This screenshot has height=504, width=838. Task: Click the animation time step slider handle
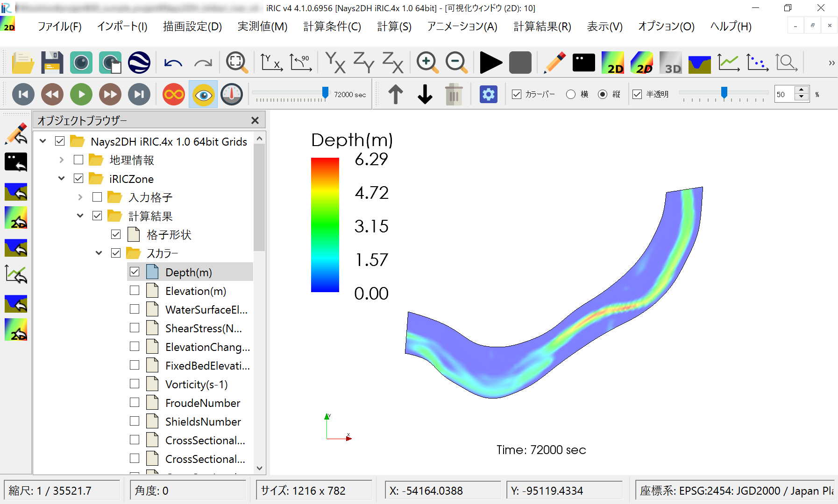coord(325,92)
